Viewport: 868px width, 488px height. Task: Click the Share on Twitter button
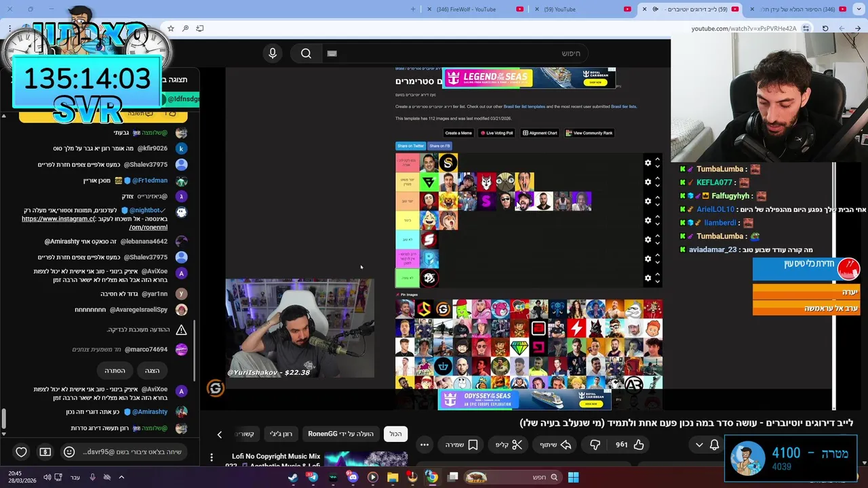click(x=410, y=146)
